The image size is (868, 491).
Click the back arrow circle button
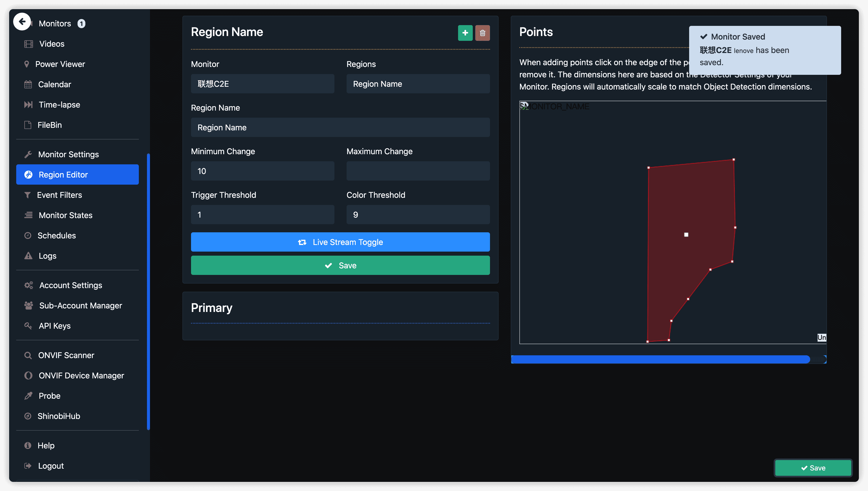[22, 22]
